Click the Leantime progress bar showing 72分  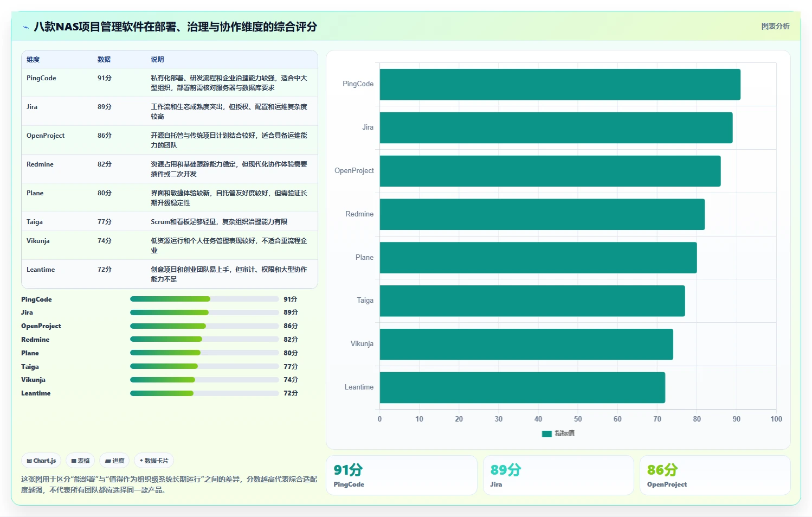(x=204, y=393)
